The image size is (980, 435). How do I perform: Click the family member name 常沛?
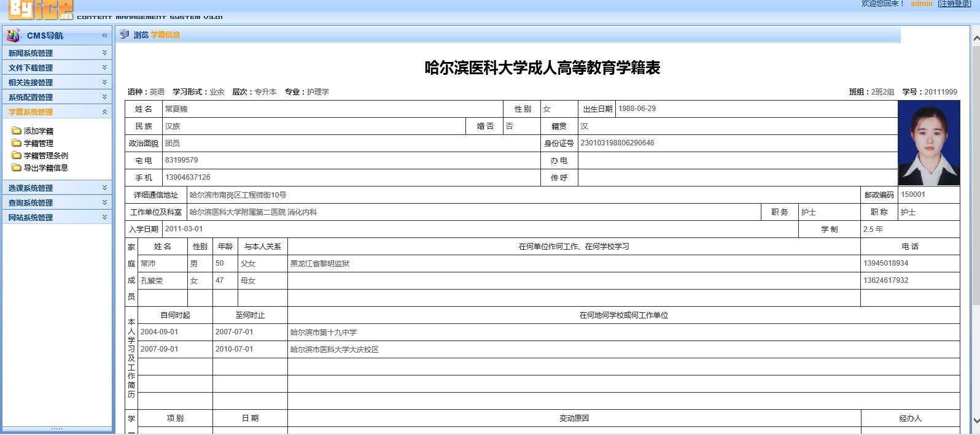(148, 264)
